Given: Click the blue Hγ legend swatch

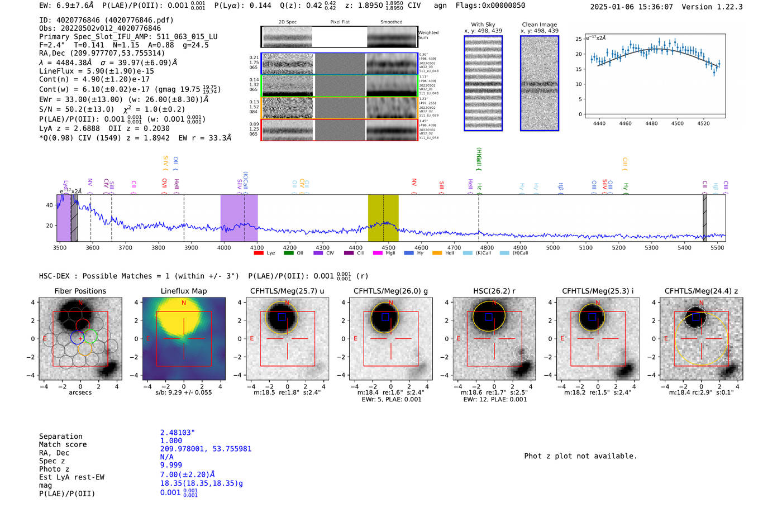Looking at the screenshot, I should click(x=409, y=253).
